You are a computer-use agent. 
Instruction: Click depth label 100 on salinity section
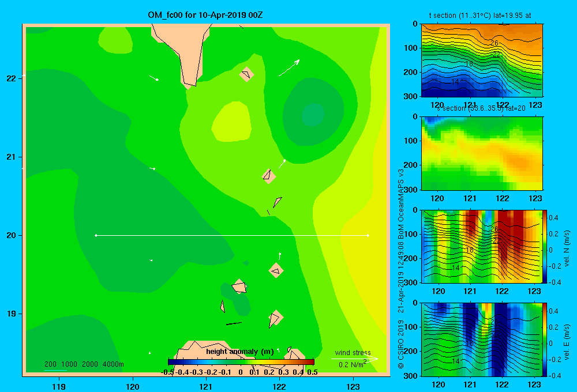(x=411, y=141)
